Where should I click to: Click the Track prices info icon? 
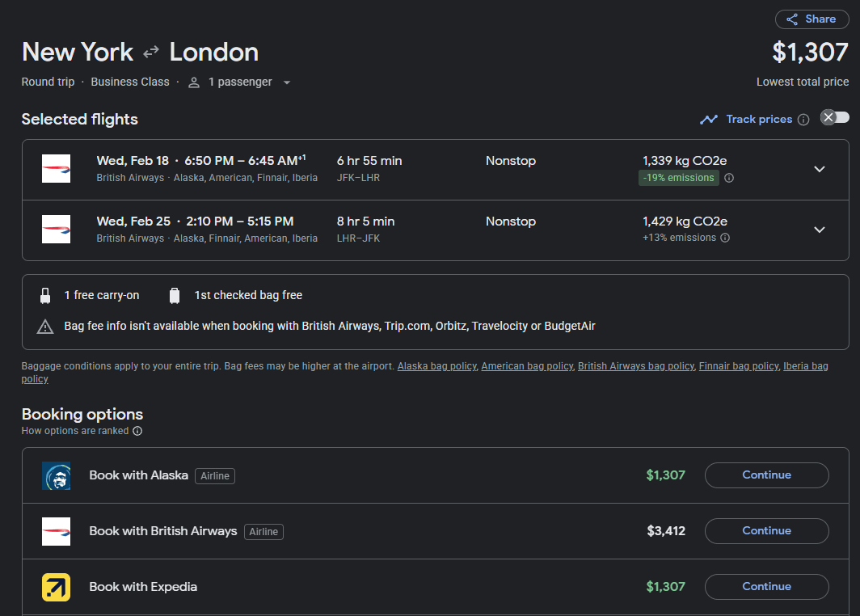pyautogui.click(x=803, y=120)
